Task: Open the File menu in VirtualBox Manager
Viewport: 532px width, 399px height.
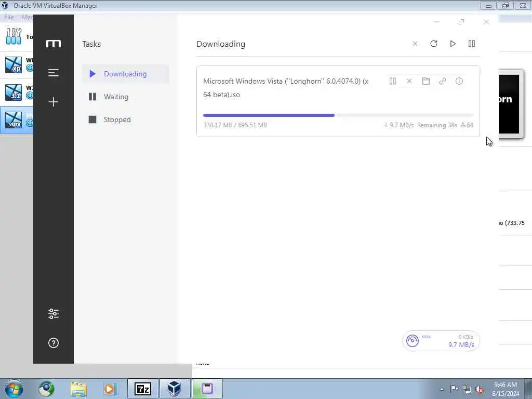Action: coord(9,17)
